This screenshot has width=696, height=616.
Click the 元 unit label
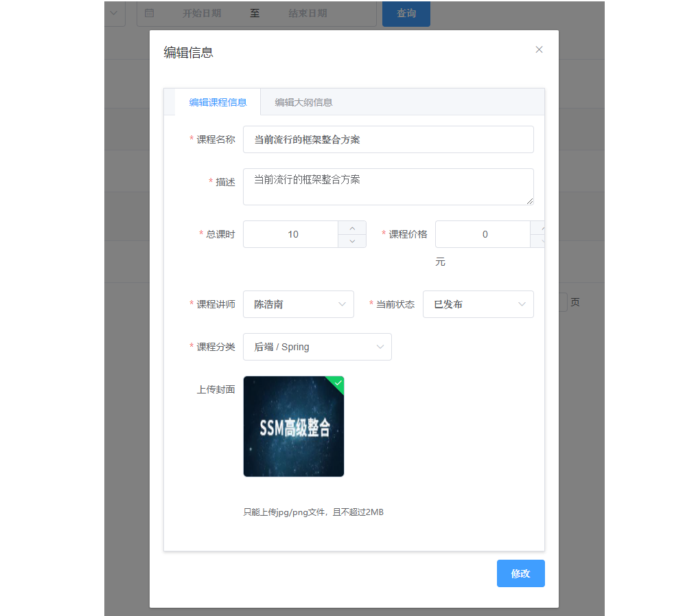[440, 262]
